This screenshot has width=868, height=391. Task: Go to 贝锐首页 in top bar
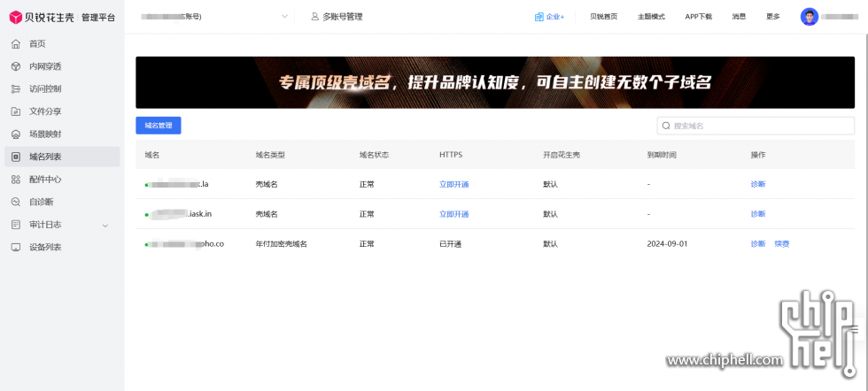(603, 17)
